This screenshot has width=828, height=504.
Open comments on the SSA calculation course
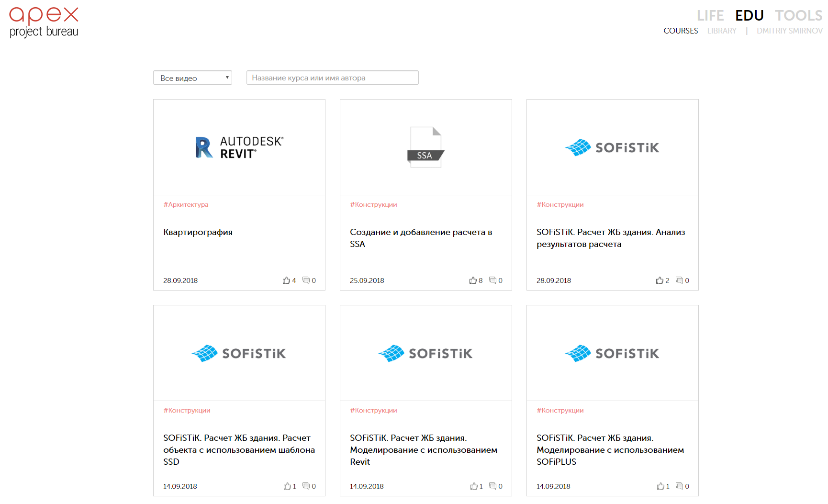tap(492, 280)
